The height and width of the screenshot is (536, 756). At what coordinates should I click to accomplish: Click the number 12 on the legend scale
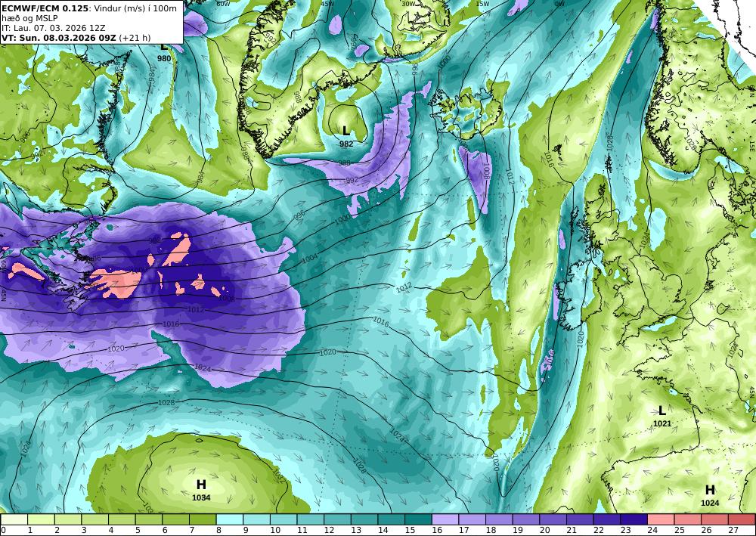[x=329, y=530]
